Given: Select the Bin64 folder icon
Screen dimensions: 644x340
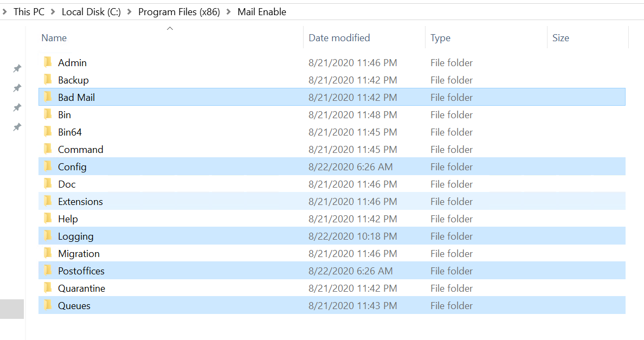Looking at the screenshot, I should pos(48,132).
